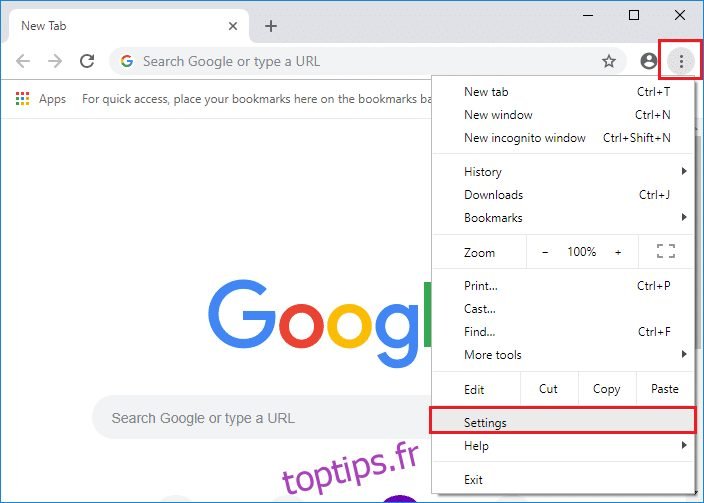This screenshot has width=704, height=503.
Task: Open a new tab with plus button
Action: point(271,26)
